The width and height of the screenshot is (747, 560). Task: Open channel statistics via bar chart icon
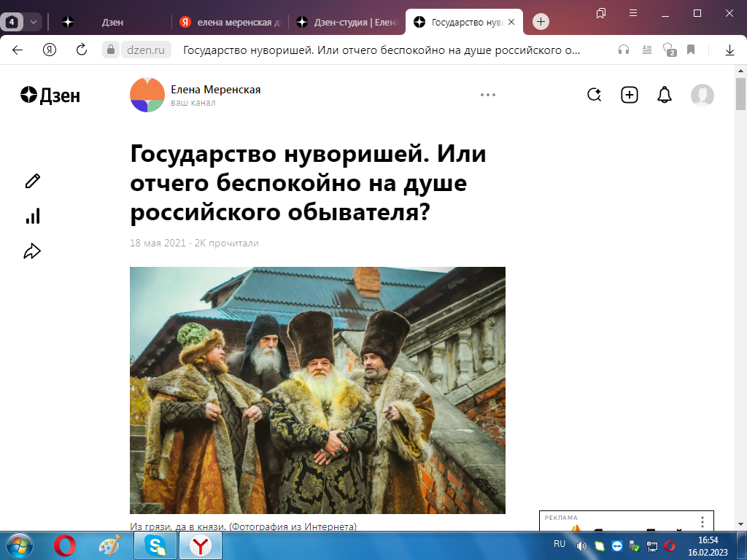coord(32,216)
